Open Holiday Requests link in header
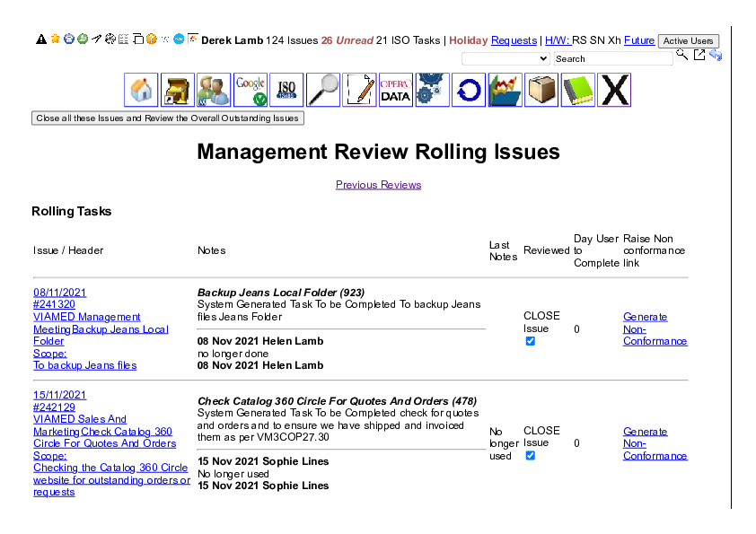756x534 pixels. click(514, 40)
